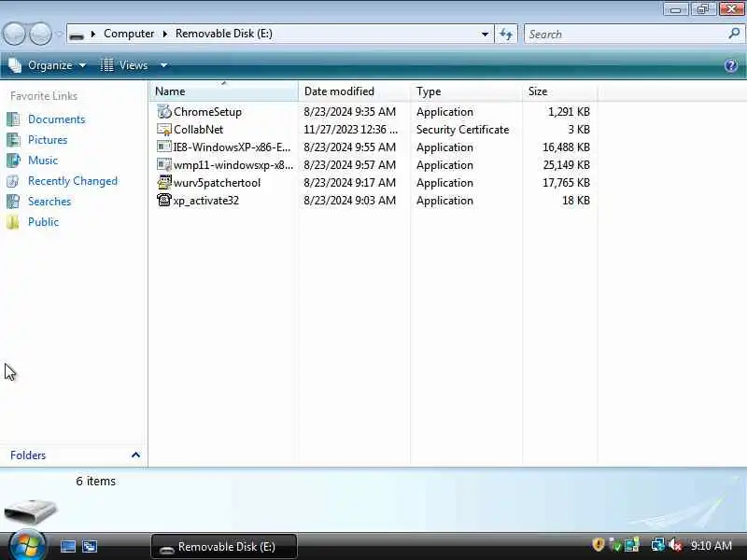The height and width of the screenshot is (560, 747).
Task: Expand the root arrow before Computer
Action: [x=93, y=34]
